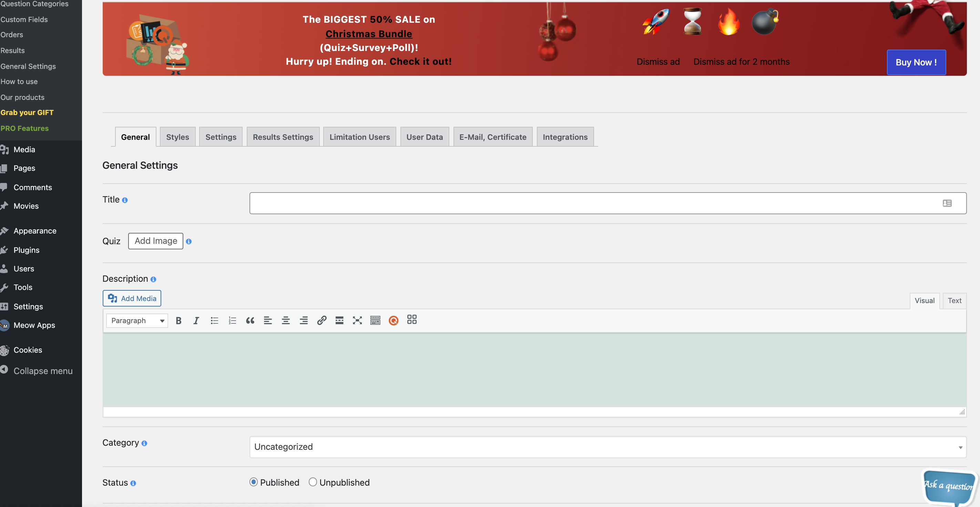Select the Published status radio
The width and height of the screenshot is (980, 507).
pos(253,482)
